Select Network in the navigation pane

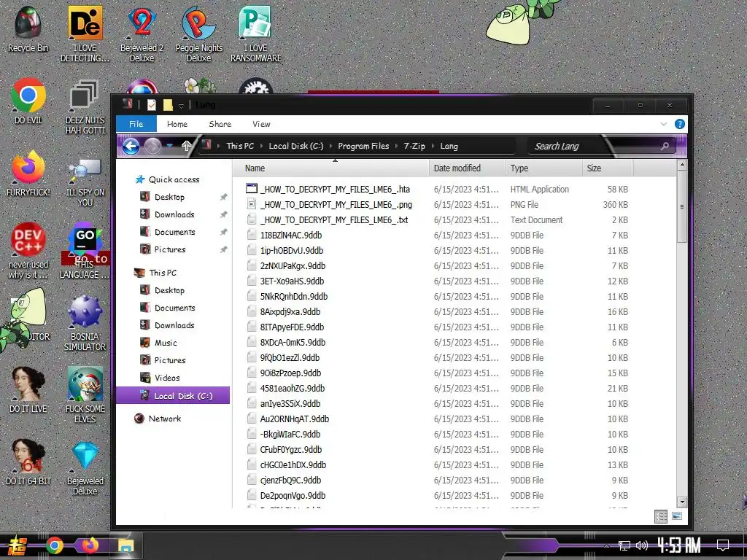[x=165, y=419]
